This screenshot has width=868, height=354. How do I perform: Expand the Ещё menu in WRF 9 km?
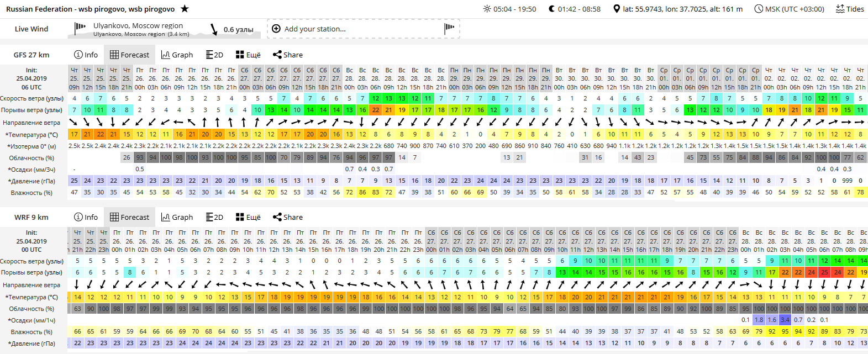tap(248, 217)
